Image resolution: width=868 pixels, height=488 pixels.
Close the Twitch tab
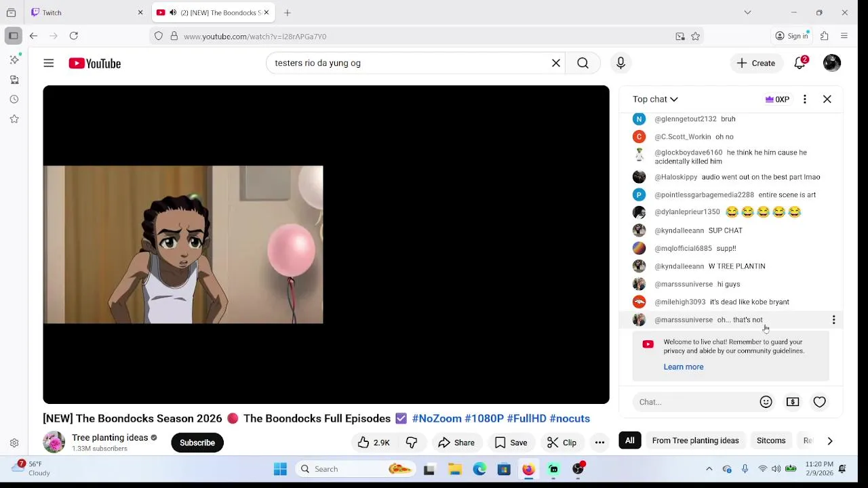(x=140, y=12)
